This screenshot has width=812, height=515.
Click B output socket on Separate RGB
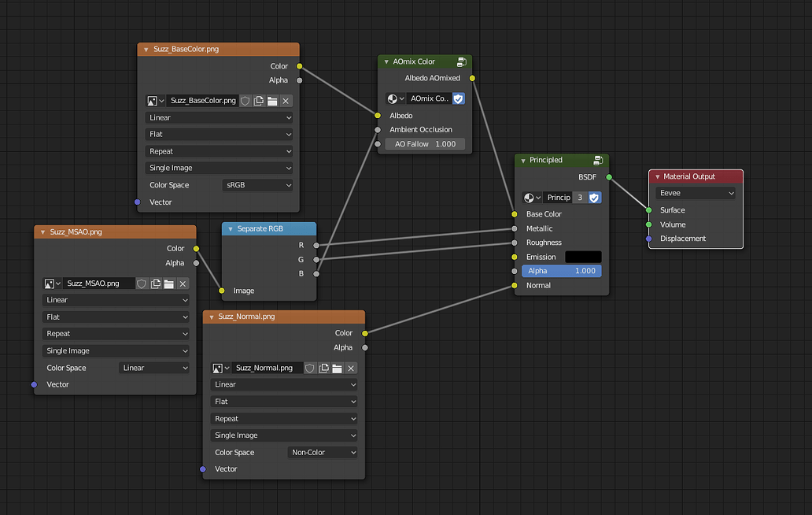(x=316, y=273)
